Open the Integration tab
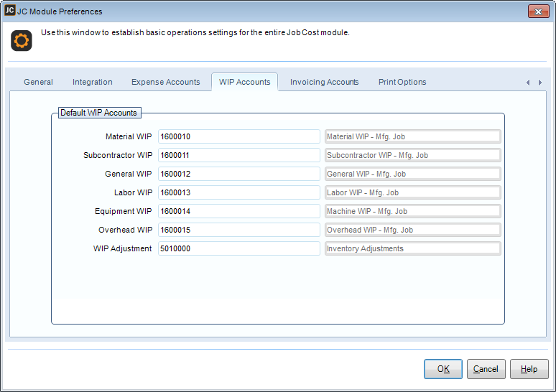The width and height of the screenshot is (556, 392). coord(92,82)
